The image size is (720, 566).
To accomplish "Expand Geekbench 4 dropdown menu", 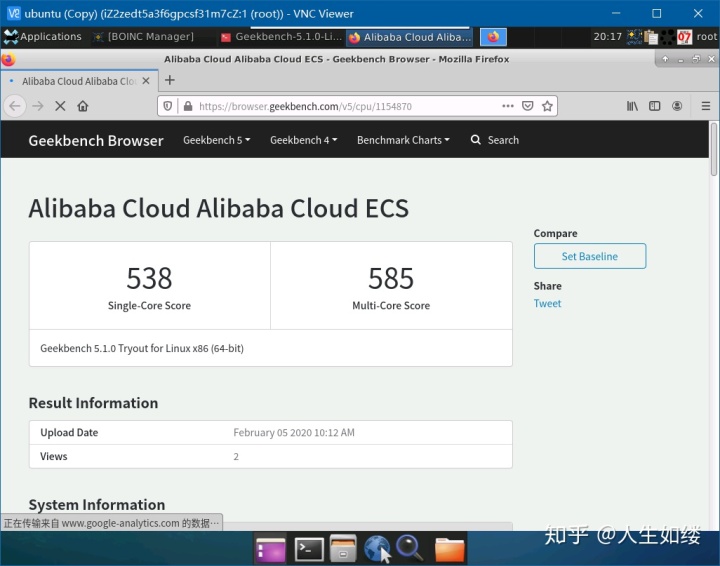I will coord(303,140).
